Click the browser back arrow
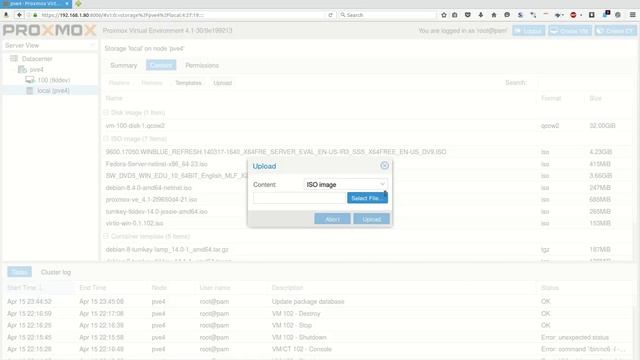The image size is (640, 360). point(19,15)
